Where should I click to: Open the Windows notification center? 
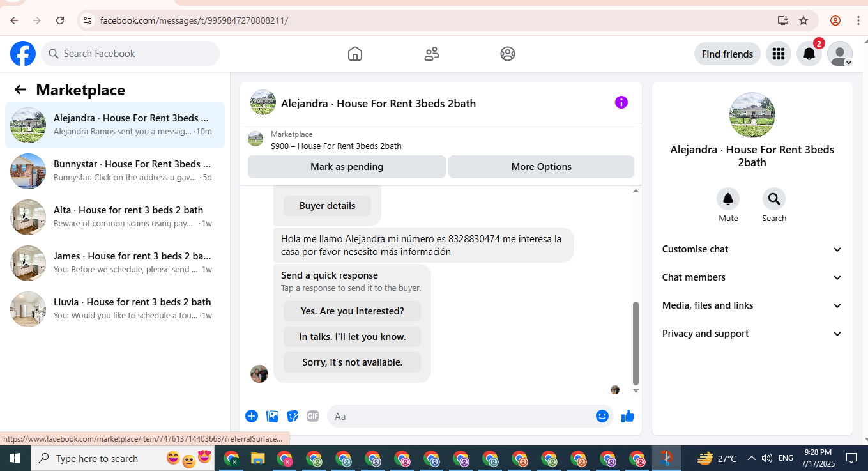(x=851, y=458)
